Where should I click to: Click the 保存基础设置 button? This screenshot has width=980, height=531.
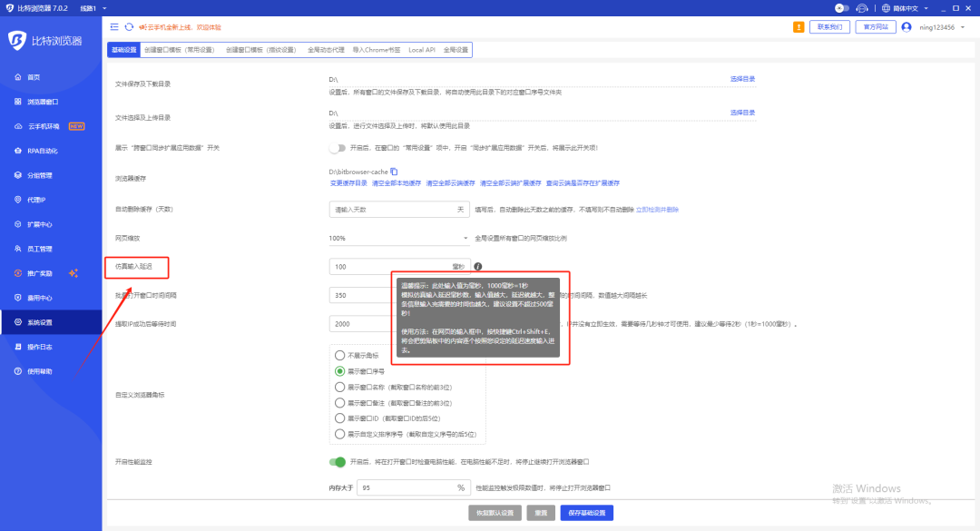tap(587, 513)
